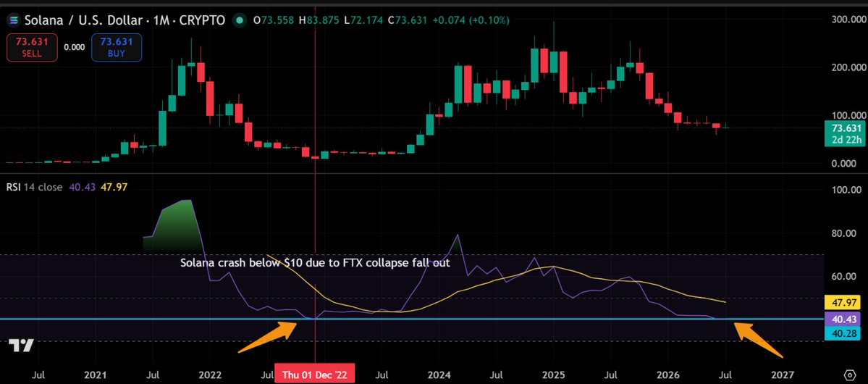Click the red SELL 73.631 button
This screenshot has width=868, height=384.
[x=32, y=47]
